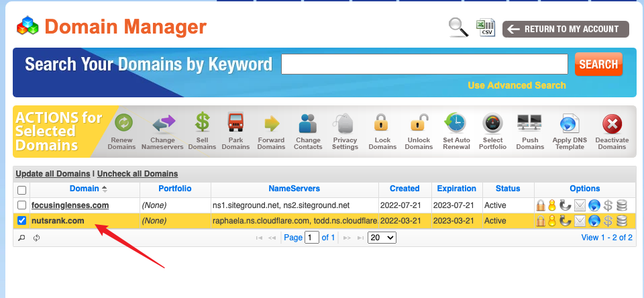Click Uncheck all Domains link
Image resolution: width=644 pixels, height=298 pixels.
[x=138, y=173]
